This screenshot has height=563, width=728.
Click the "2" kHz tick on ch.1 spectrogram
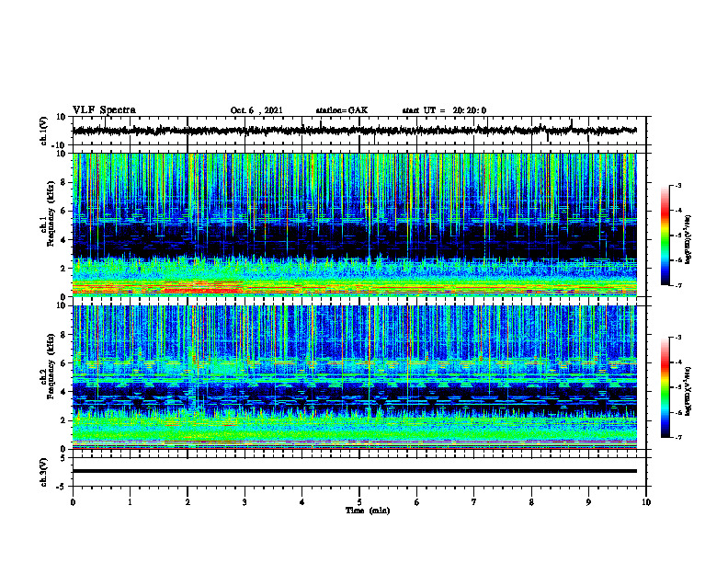pos(63,269)
